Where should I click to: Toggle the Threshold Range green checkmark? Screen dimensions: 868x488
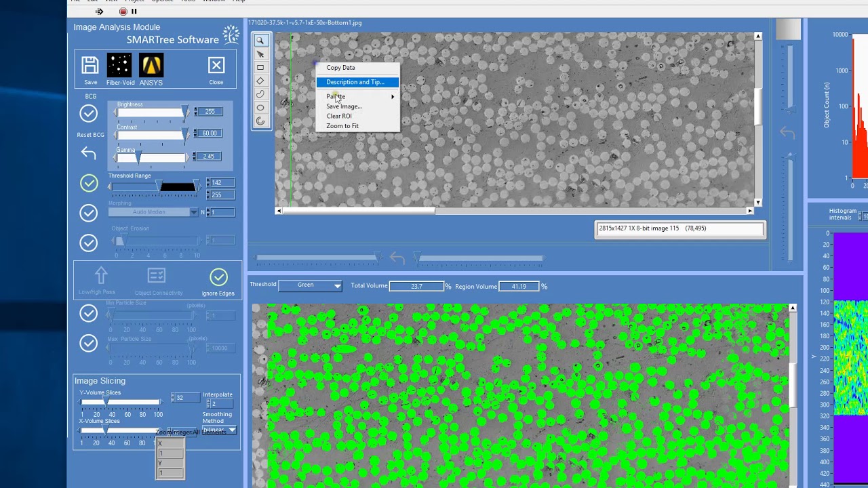pos(89,183)
